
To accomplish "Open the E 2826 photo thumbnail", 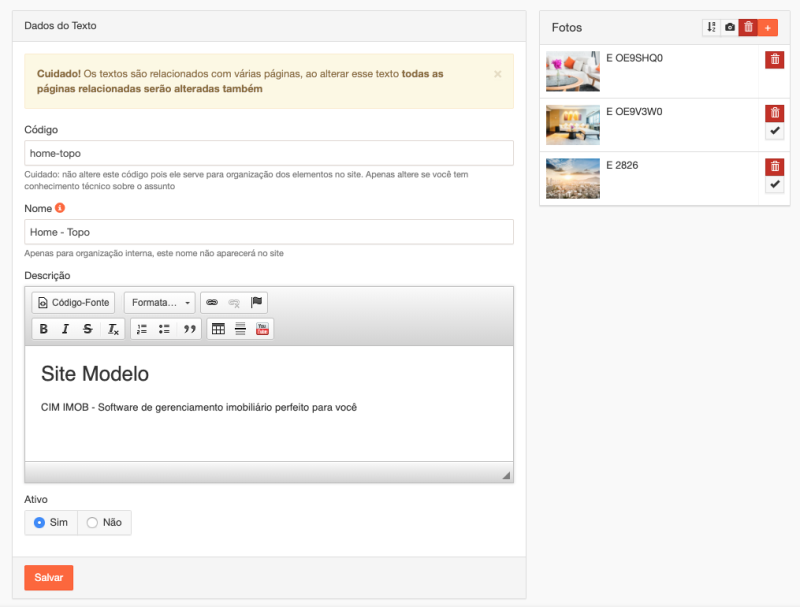I will [x=573, y=178].
